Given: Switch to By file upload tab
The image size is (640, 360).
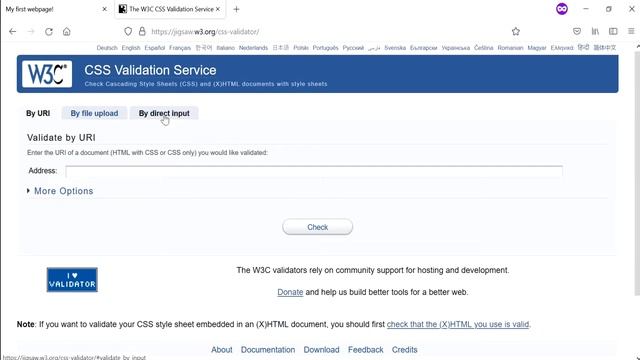Looking at the screenshot, I should [94, 113].
